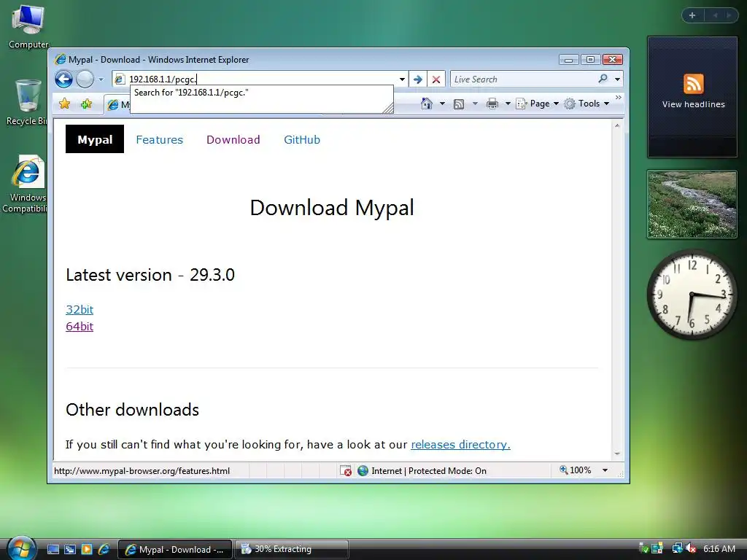Click the View headlines RSS gadget
747x560 pixels.
[x=693, y=97]
